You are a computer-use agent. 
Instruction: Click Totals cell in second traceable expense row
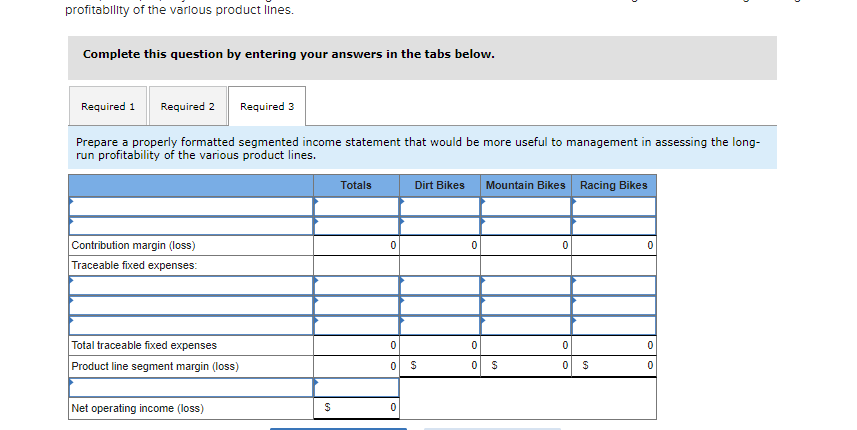[x=356, y=305]
